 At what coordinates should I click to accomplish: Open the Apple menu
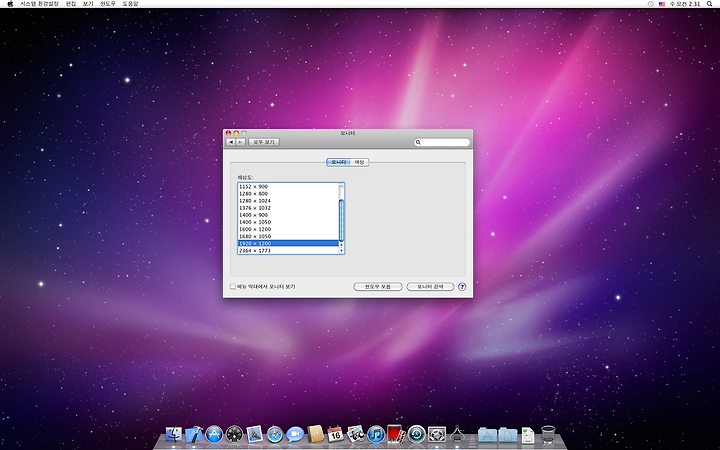(10, 4)
